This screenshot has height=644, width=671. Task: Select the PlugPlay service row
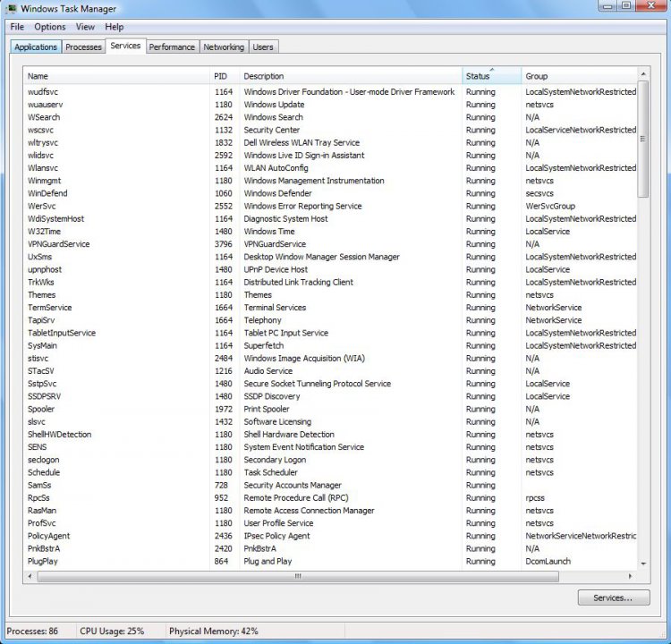coord(330,562)
